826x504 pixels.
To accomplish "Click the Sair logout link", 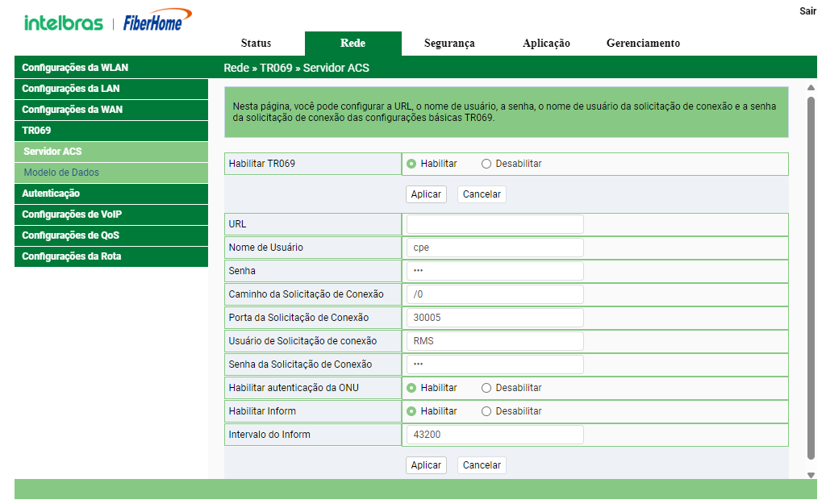I will (x=807, y=11).
